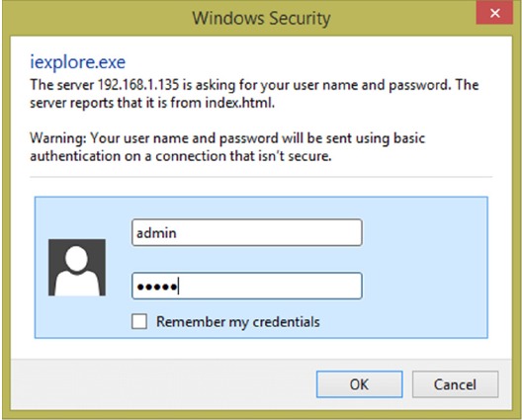Click the password dots in the password box
The width and height of the screenshot is (522, 420).
point(157,287)
